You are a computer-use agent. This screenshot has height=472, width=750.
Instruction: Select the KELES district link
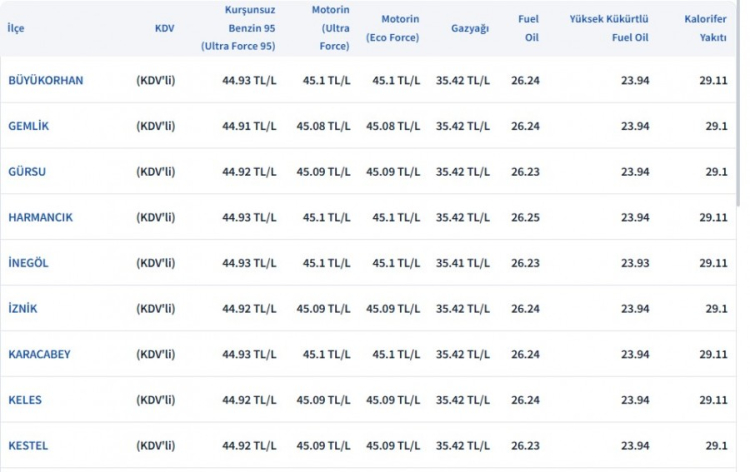(x=25, y=400)
